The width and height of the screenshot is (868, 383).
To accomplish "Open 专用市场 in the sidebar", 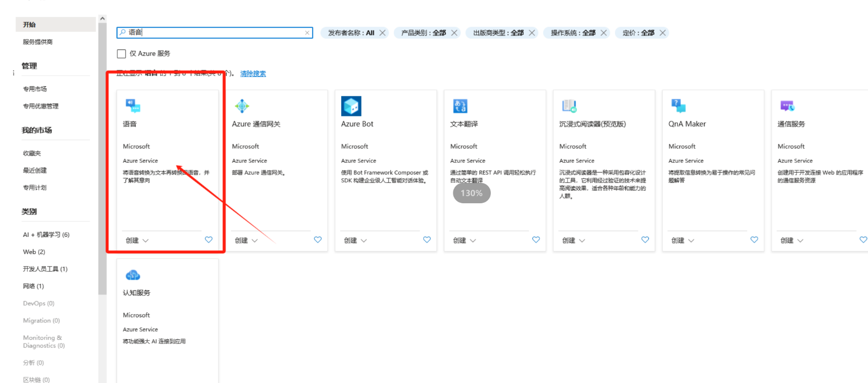I will [35, 89].
